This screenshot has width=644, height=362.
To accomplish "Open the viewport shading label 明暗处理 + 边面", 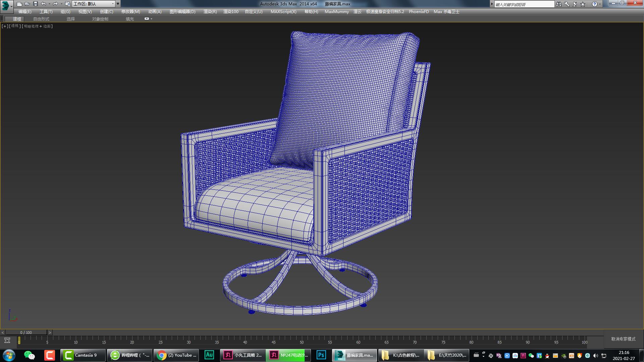I will click(x=37, y=26).
